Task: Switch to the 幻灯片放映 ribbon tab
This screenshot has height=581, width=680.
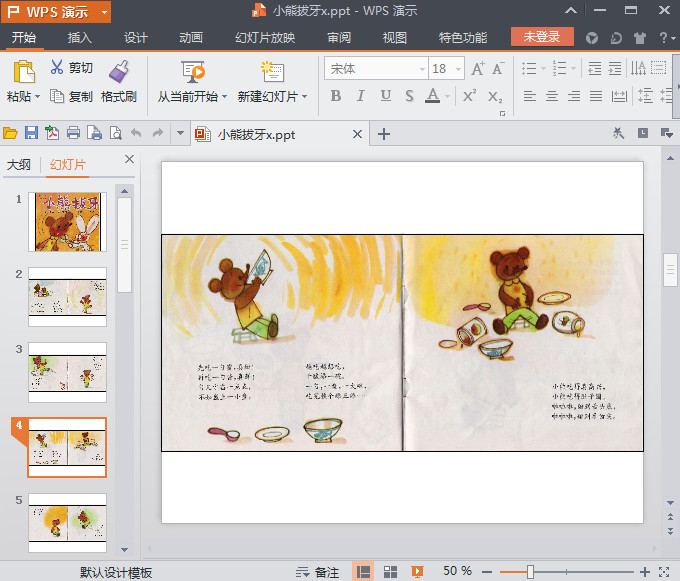Action: pos(265,38)
